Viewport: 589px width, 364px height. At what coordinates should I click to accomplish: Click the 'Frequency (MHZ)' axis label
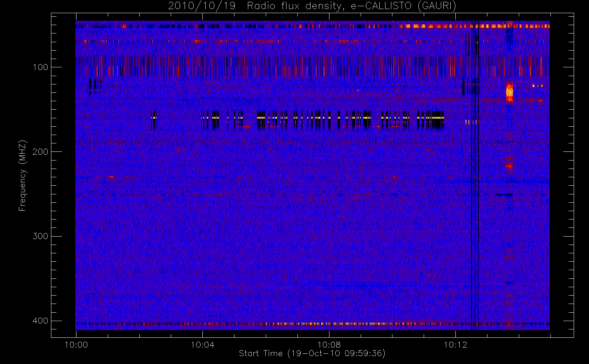pyautogui.click(x=23, y=175)
